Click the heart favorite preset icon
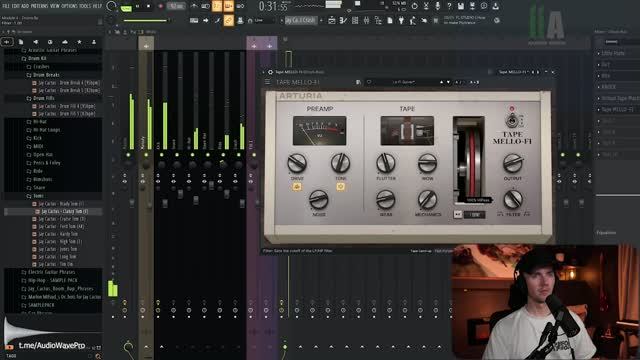The width and height of the screenshot is (640, 360). click(369, 82)
